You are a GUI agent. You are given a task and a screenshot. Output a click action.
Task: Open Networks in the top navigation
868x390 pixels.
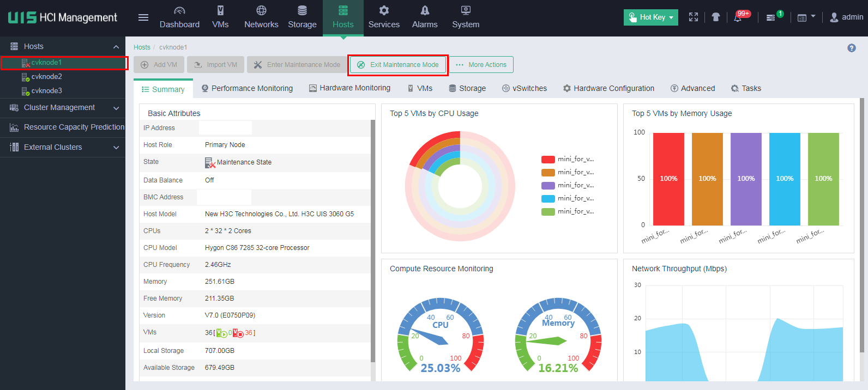click(261, 18)
